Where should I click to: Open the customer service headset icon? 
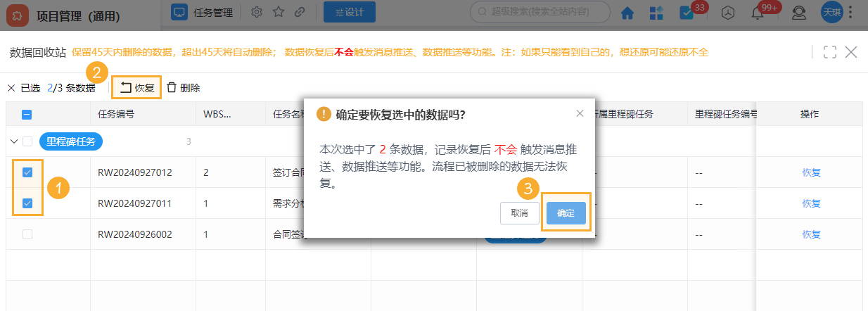coord(799,13)
